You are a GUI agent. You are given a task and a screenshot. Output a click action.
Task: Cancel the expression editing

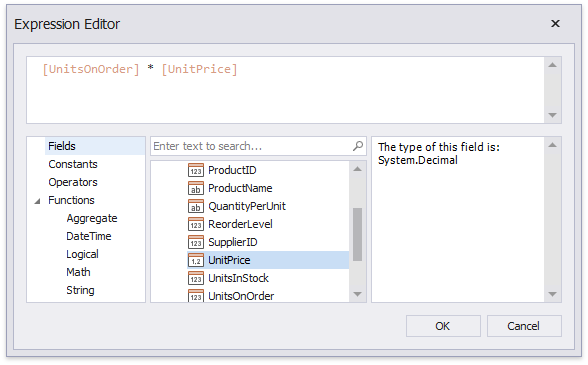(524, 326)
